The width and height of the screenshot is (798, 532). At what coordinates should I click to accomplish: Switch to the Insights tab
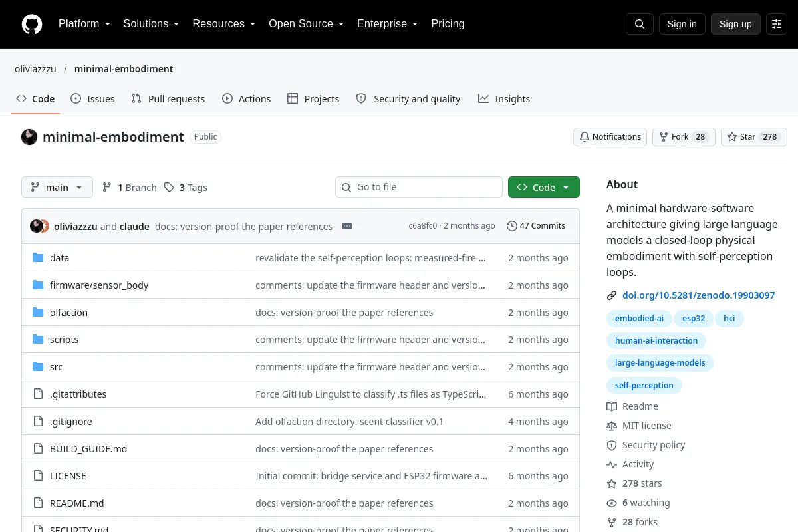click(504, 99)
